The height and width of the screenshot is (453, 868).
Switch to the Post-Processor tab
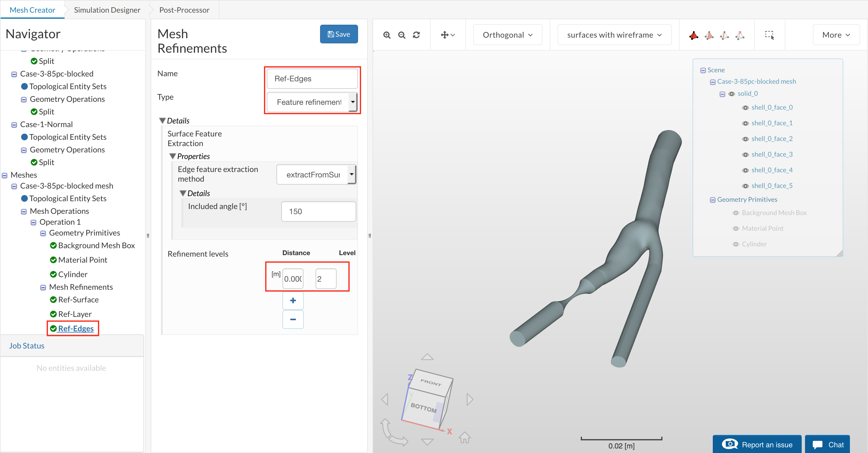coord(184,10)
